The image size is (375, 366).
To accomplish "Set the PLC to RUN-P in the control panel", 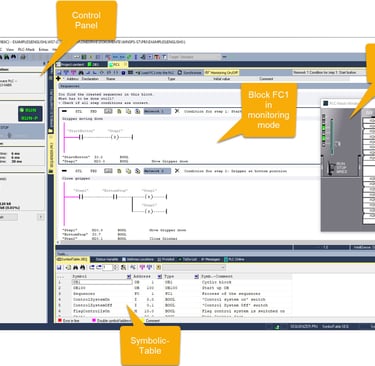I will pyautogui.click(x=30, y=118).
